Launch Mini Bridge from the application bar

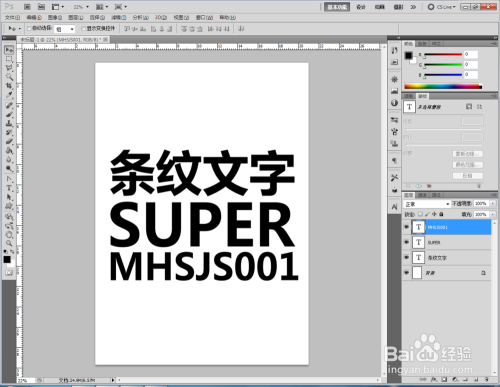pos(41,7)
